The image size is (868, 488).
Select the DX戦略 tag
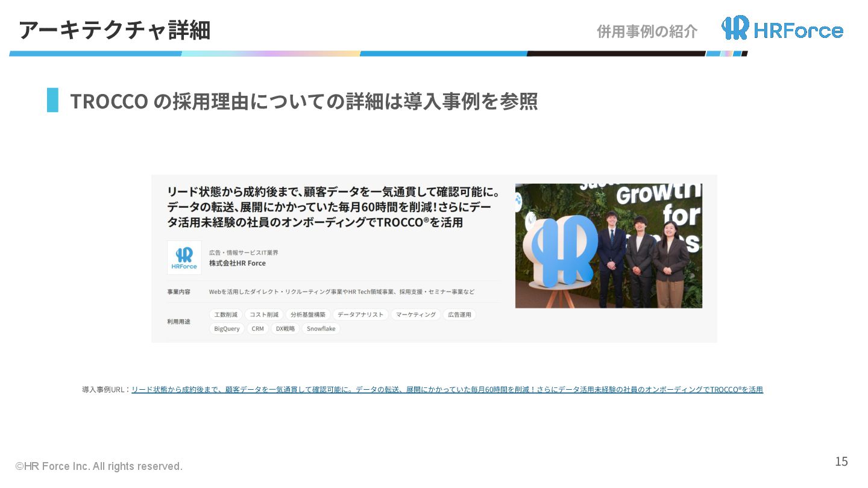285,329
